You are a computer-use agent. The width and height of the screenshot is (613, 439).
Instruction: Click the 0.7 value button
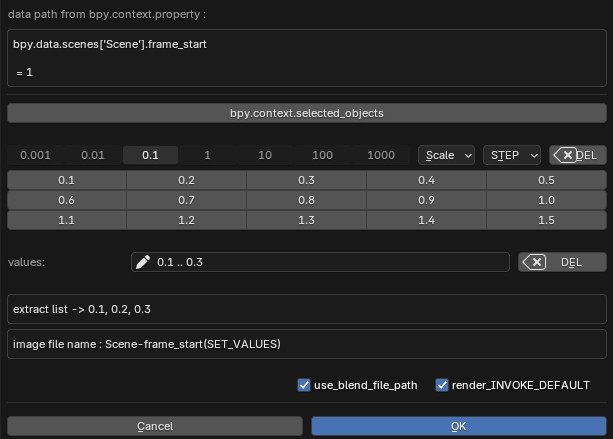click(186, 200)
